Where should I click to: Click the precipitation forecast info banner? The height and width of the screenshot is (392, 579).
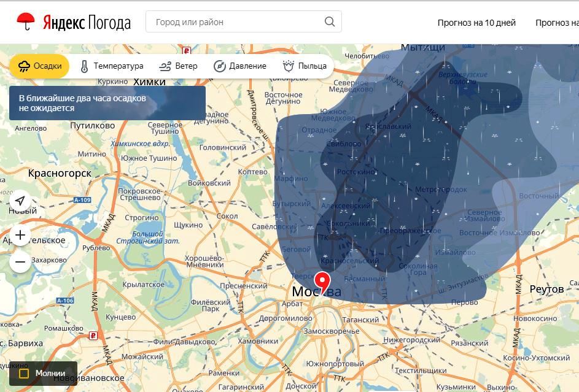pos(107,103)
